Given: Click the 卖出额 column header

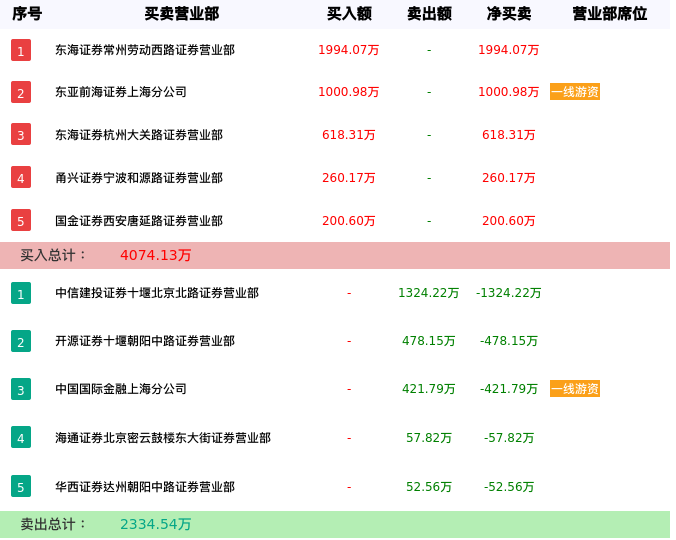Looking at the screenshot, I should tap(429, 14).
